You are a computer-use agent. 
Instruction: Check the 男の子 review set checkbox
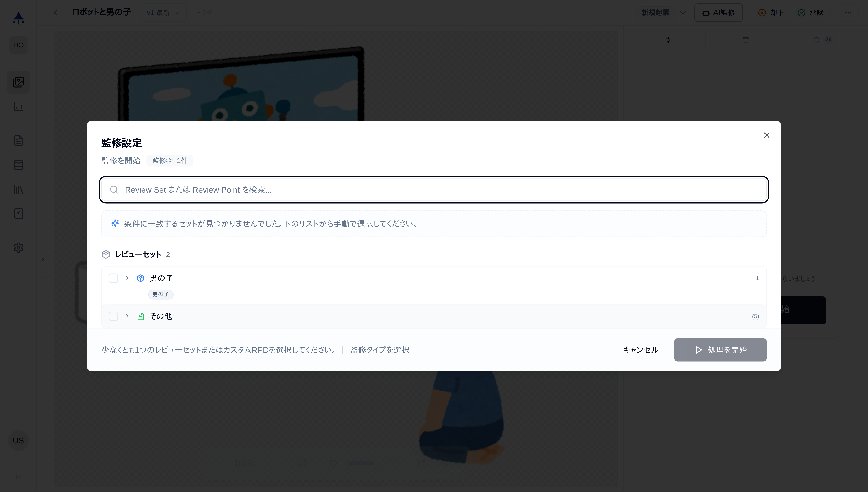[113, 278]
